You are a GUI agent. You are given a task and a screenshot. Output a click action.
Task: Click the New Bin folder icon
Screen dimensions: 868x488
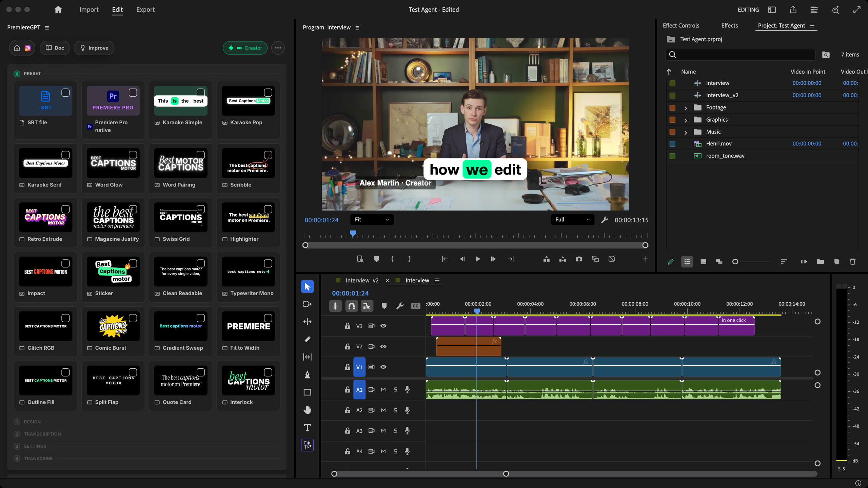820,262
